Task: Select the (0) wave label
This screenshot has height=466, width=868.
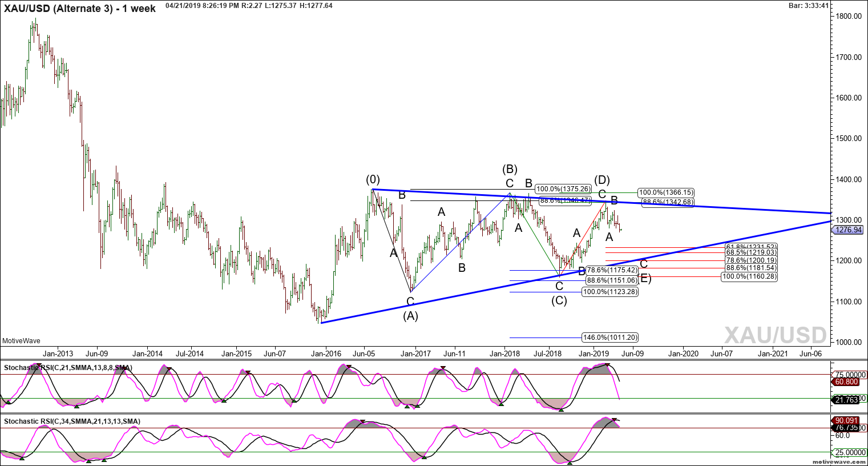Action: [x=373, y=179]
